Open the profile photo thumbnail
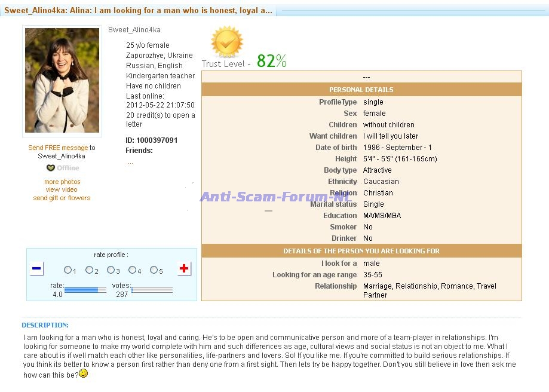Screen dimensions: 549x392 pyautogui.click(x=62, y=80)
